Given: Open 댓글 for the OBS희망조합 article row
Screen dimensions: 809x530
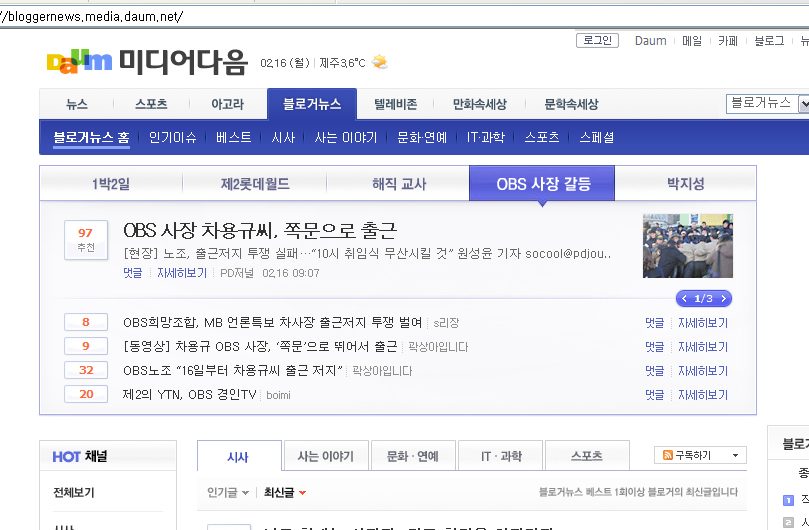Looking at the screenshot, I should coord(655,323).
